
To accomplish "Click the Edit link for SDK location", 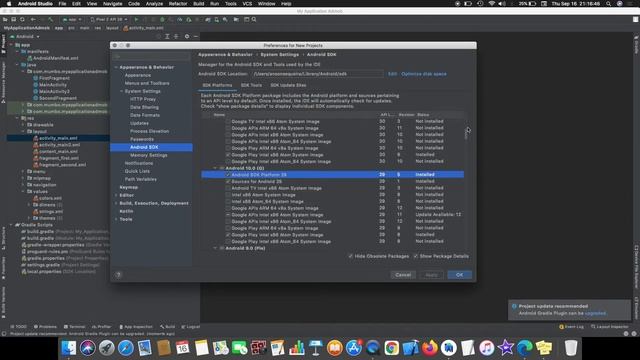I will (x=392, y=74).
